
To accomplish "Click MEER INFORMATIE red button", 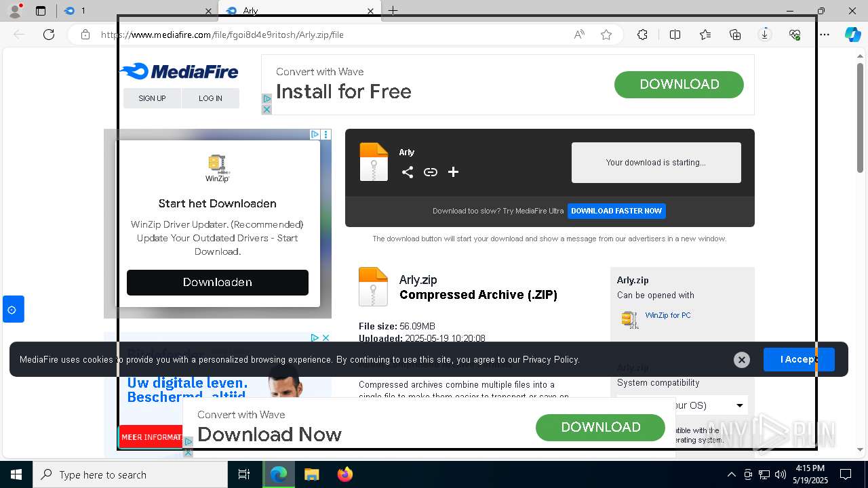I will [152, 437].
